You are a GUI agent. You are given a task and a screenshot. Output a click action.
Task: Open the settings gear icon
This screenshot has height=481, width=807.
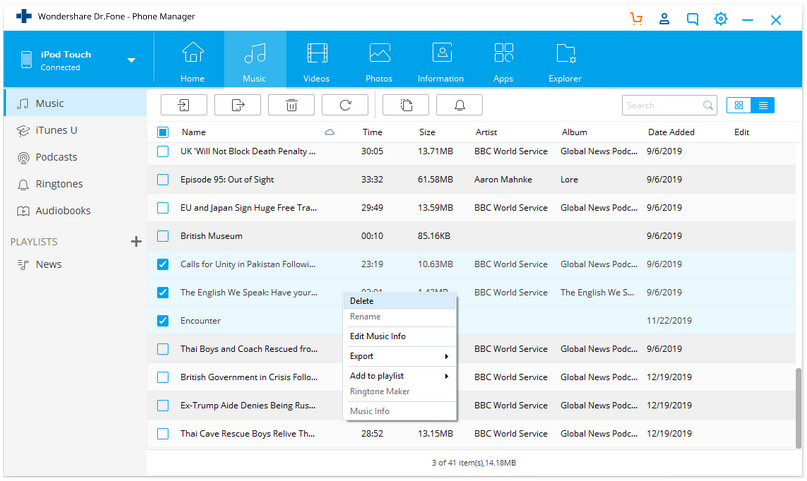[721, 19]
